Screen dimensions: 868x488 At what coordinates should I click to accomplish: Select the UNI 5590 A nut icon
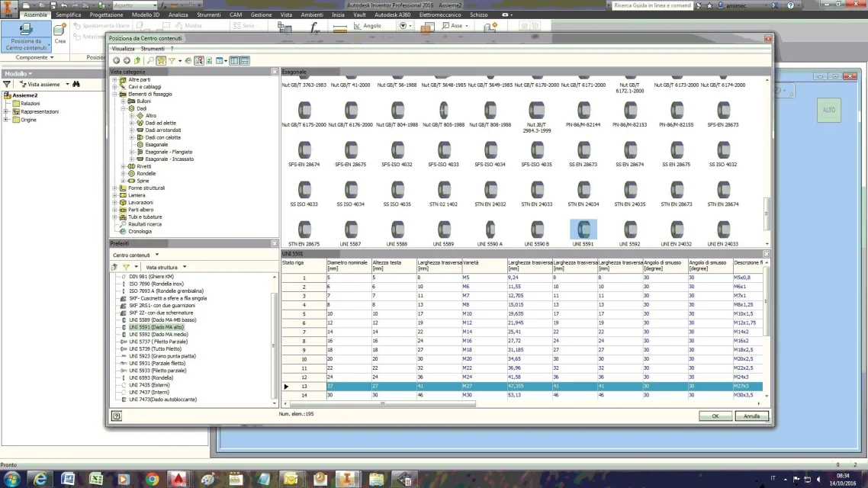pos(490,229)
